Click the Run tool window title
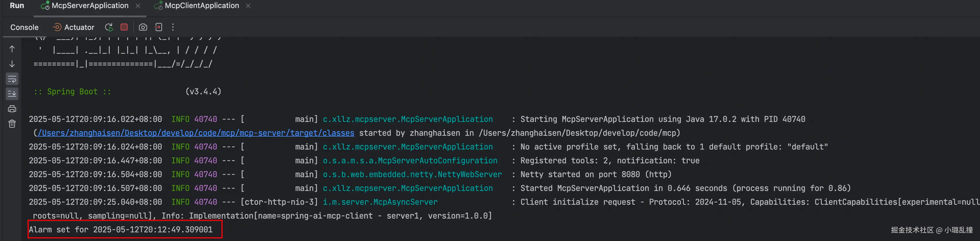This screenshot has height=241, width=980. (17, 5)
